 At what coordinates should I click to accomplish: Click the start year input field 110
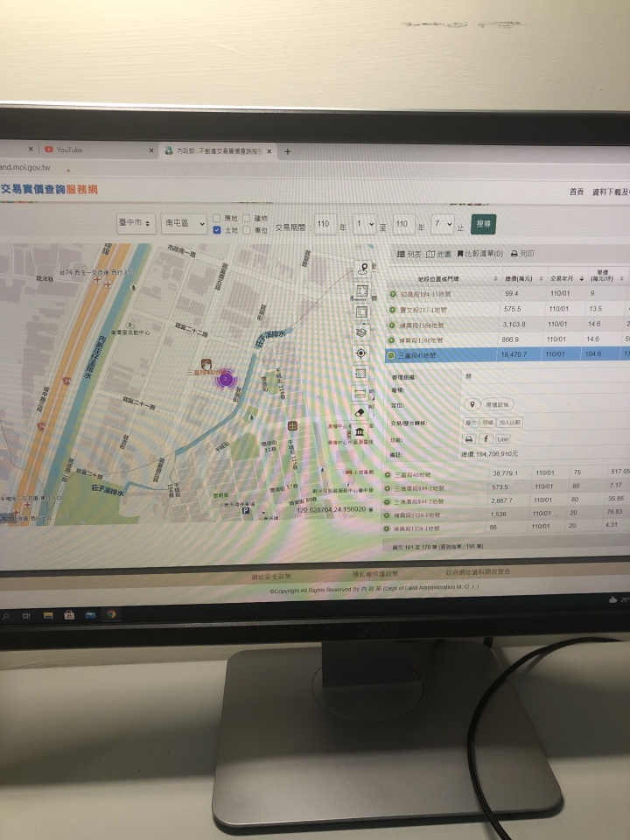click(x=325, y=224)
